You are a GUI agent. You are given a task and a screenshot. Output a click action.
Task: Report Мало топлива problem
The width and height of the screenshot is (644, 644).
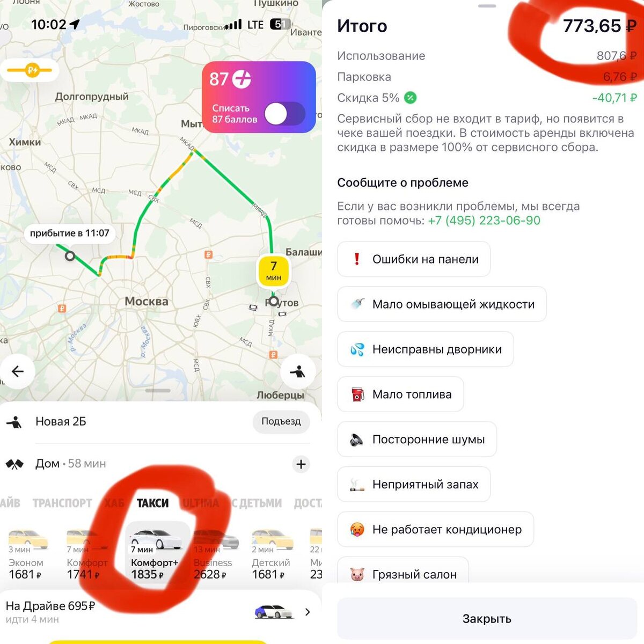point(400,394)
